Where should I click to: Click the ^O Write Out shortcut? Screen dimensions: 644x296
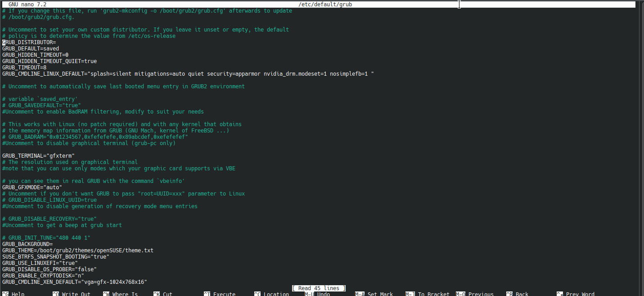pos(71,294)
